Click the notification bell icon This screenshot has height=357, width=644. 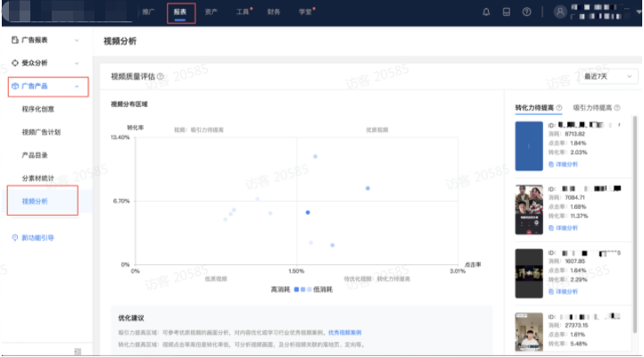pos(486,12)
